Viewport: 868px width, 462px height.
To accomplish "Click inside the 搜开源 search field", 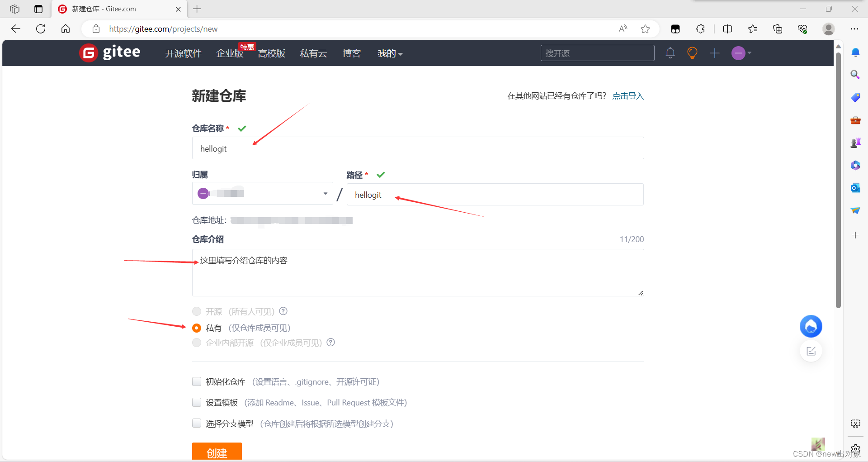I will click(x=597, y=53).
